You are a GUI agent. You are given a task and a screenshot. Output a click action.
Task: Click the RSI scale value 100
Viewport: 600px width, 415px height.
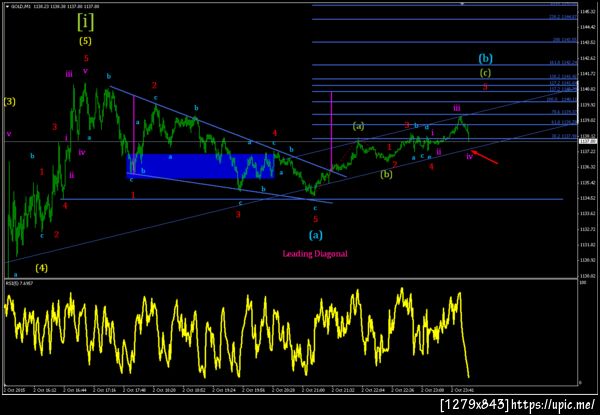[582, 282]
